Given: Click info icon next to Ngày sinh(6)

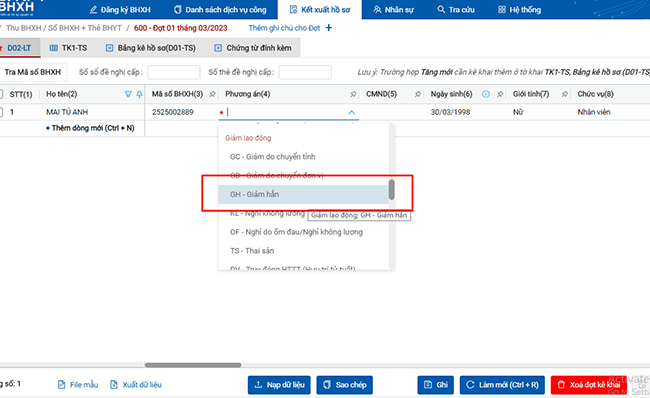Looking at the screenshot, I should [485, 95].
